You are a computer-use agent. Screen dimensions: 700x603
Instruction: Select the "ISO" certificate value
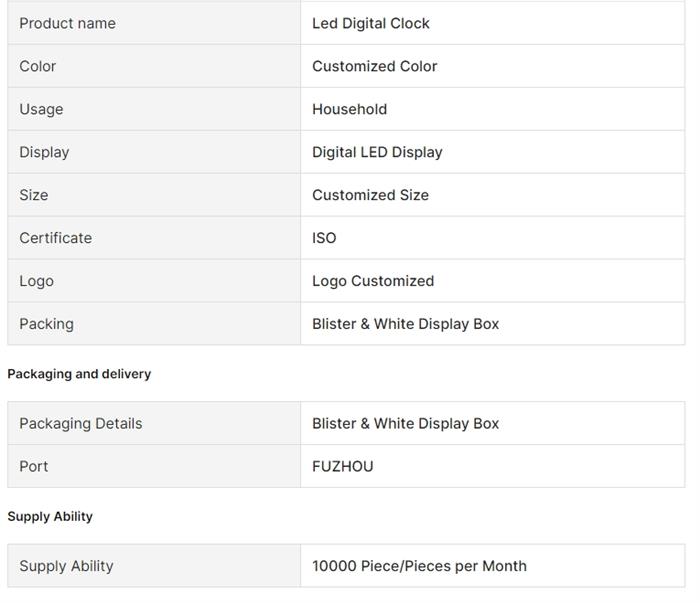(x=324, y=238)
